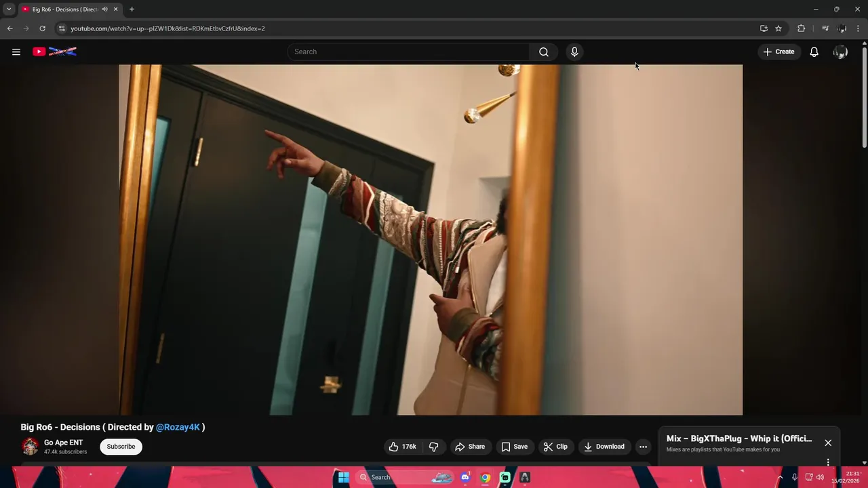The image size is (868, 488).
Task: Open the Windows taskbar search box
Action: click(x=405, y=477)
